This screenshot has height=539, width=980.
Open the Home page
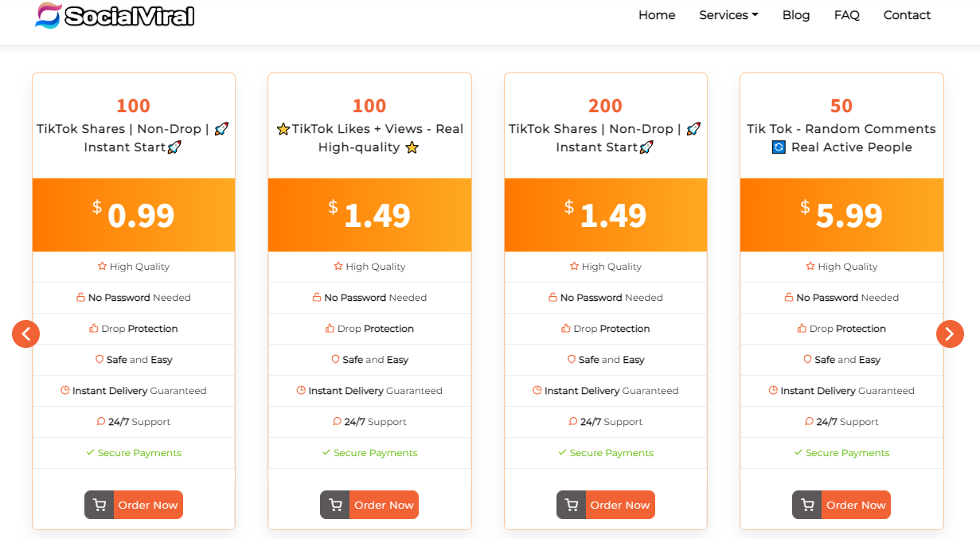[657, 15]
